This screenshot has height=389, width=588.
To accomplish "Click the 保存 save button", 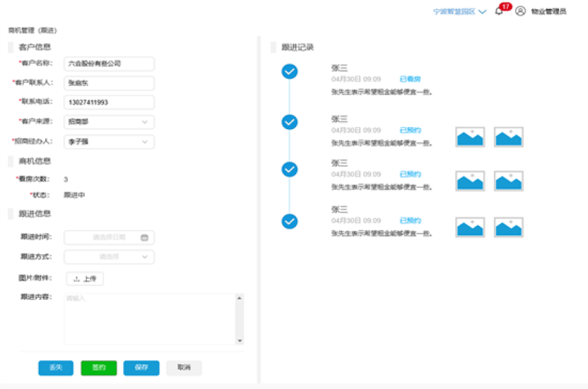I will coord(141,368).
